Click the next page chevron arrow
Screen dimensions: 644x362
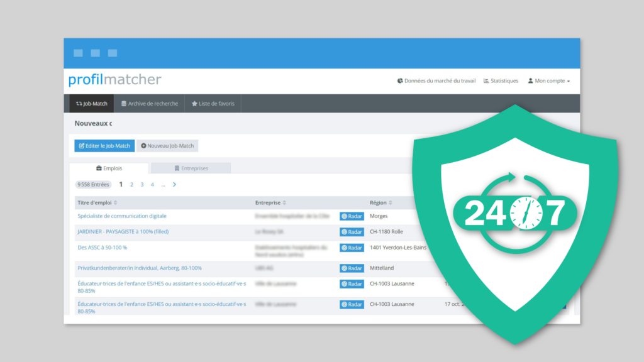click(174, 185)
